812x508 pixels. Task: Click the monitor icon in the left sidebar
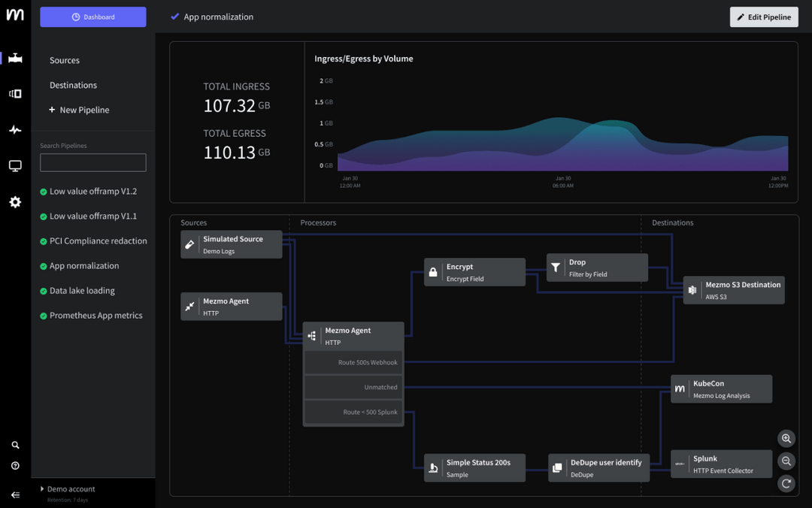point(15,165)
